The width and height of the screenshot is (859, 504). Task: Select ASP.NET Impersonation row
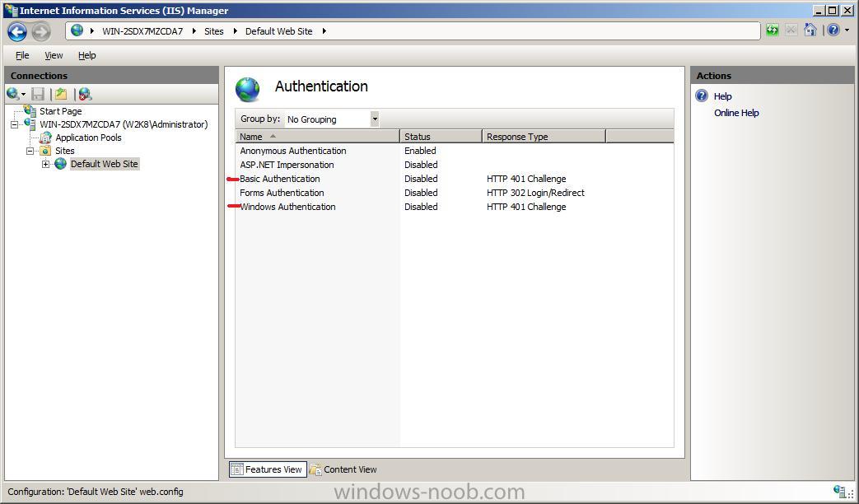pos(455,165)
